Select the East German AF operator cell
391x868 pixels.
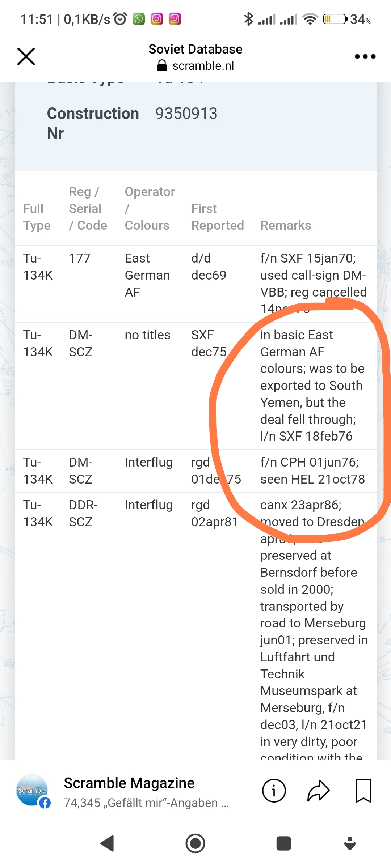point(147,275)
